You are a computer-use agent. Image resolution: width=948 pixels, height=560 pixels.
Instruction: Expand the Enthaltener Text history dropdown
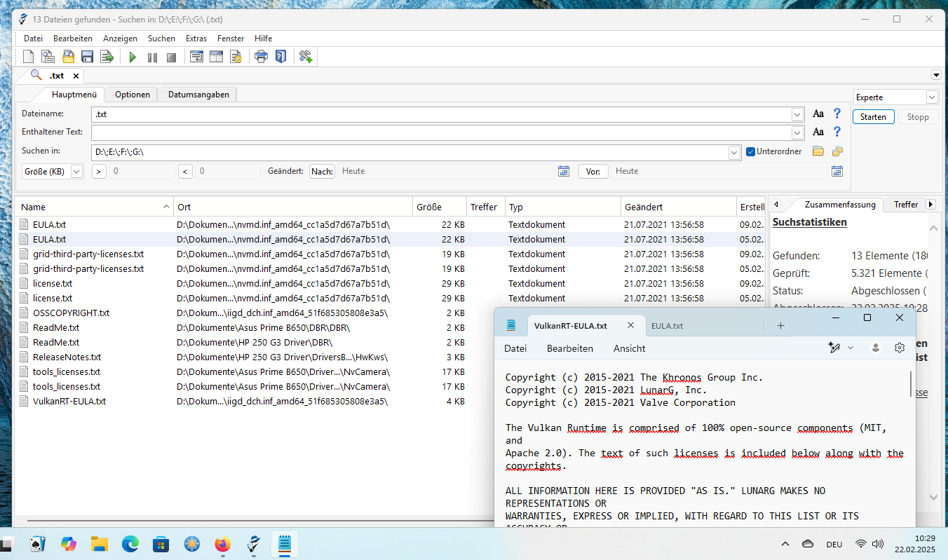coord(797,132)
